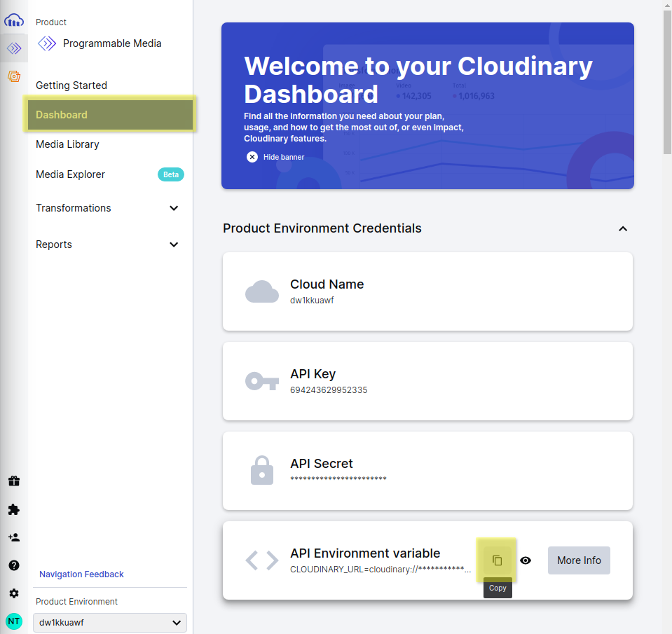
Task: Copy the API Environment variable
Action: tap(497, 560)
